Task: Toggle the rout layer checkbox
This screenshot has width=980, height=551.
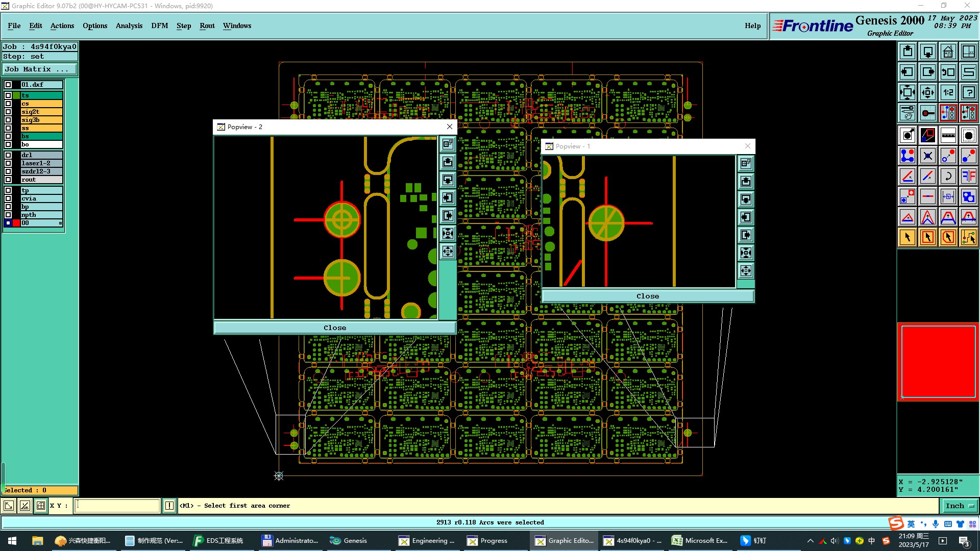Action: point(8,180)
